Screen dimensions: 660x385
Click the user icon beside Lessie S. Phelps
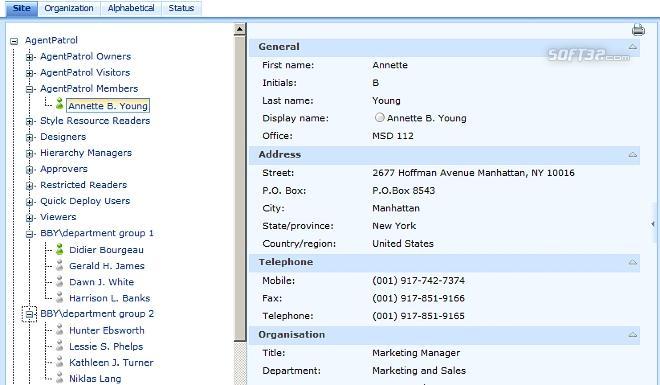pyautogui.click(x=59, y=345)
